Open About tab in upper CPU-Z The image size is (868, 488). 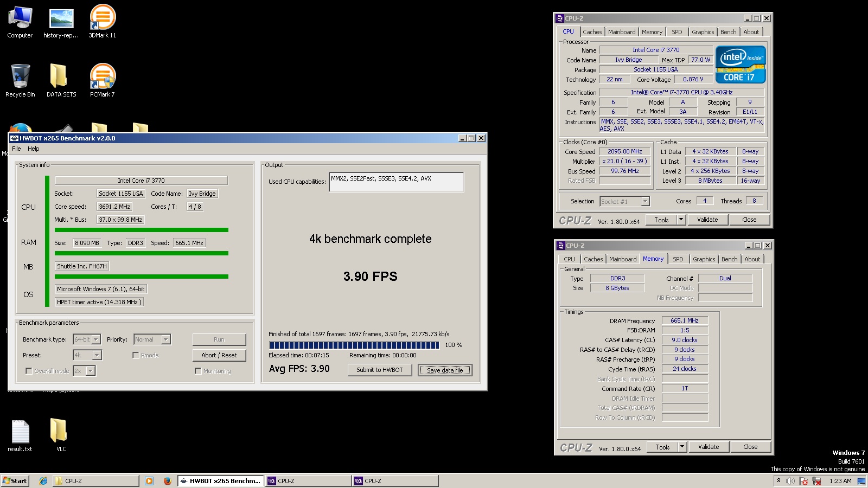[x=751, y=32]
